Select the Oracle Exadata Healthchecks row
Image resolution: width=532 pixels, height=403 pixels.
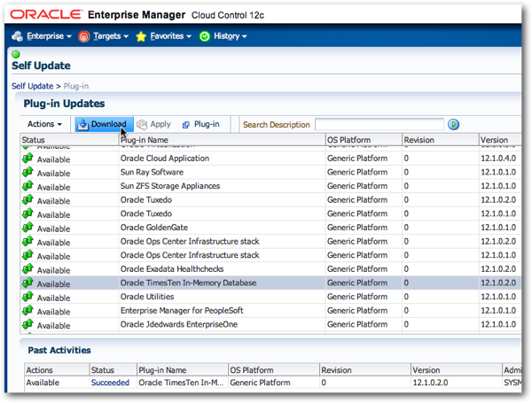pyautogui.click(x=270, y=269)
